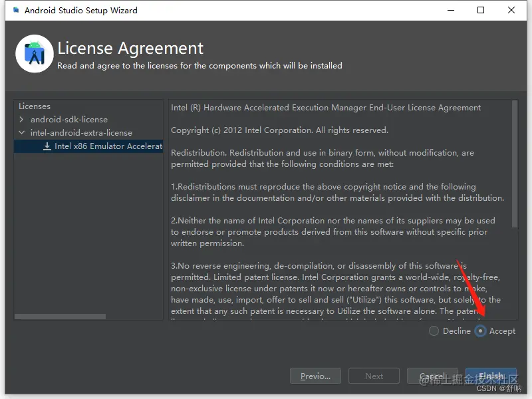This screenshot has width=532, height=399.
Task: Click 'Copyright (c) 2012 Intel Corporation' line
Action: 279,130
